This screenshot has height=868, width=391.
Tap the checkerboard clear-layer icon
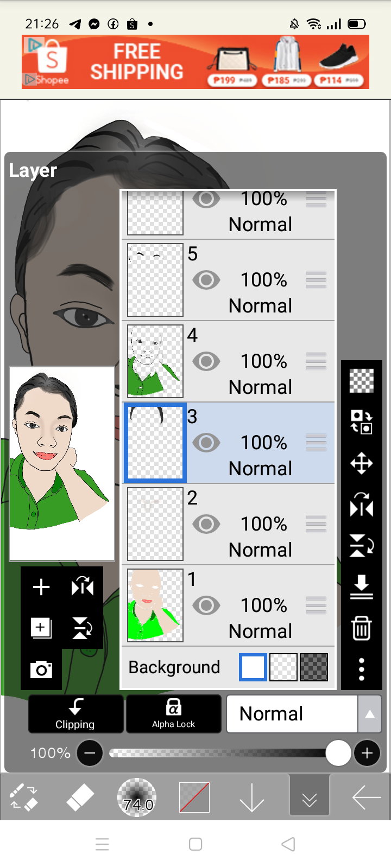[x=362, y=380]
